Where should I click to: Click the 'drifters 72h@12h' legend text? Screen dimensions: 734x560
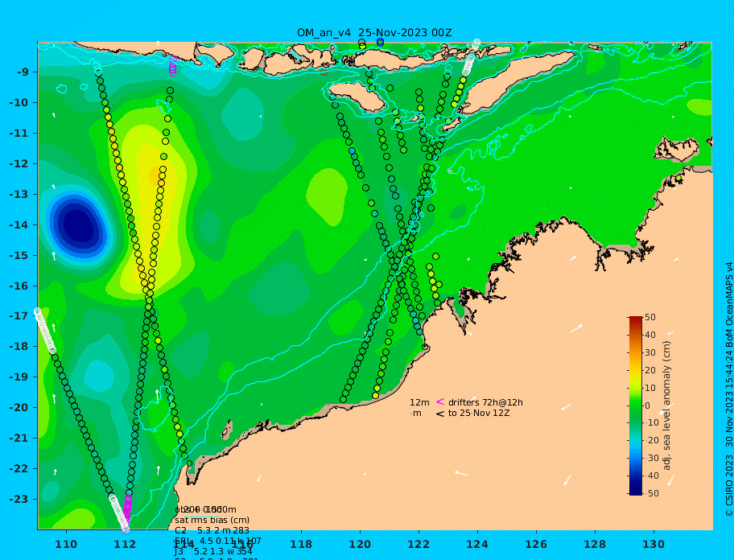click(485, 402)
